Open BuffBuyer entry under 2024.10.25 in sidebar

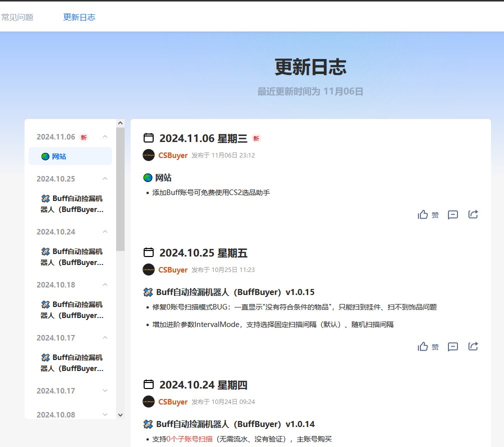pos(72,204)
